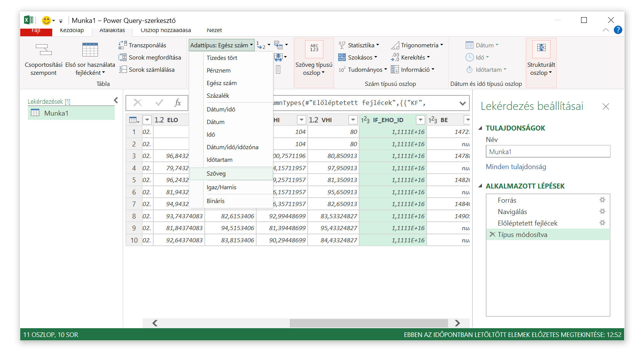
Task: Click Sorok megfordítása reverse rows icon
Action: click(123, 57)
